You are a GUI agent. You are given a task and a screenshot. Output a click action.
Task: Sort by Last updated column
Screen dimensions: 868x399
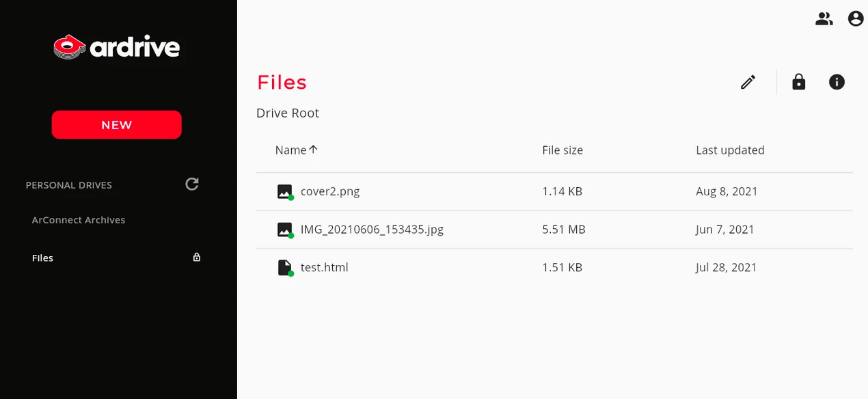730,150
